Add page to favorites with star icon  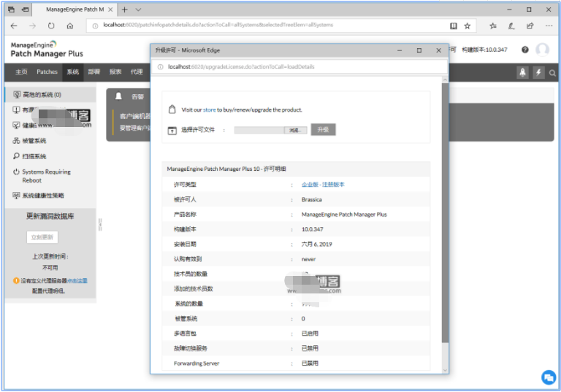click(x=467, y=26)
